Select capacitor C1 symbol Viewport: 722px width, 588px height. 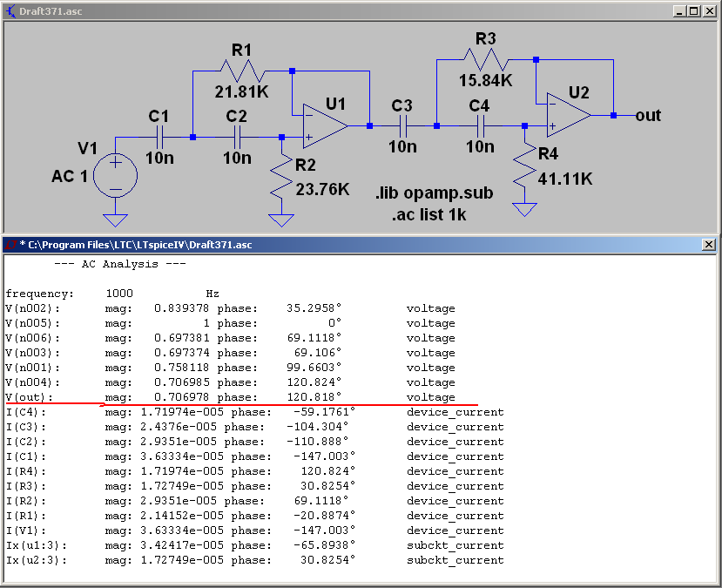point(159,138)
